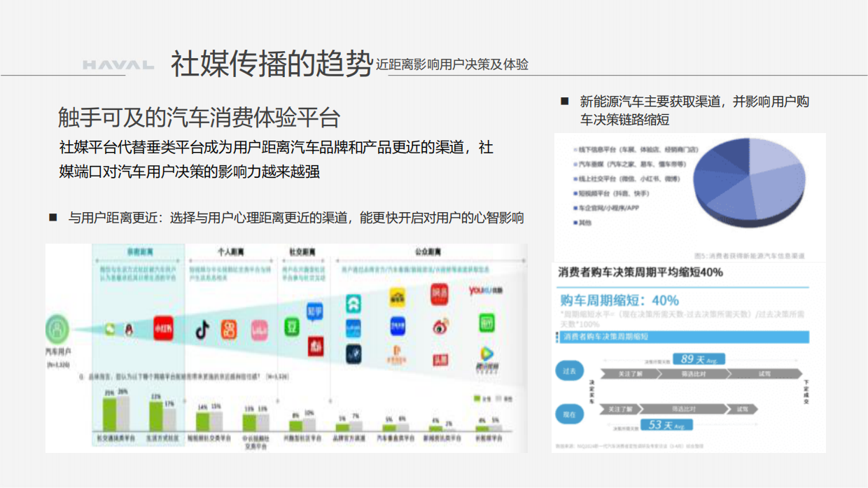Viewport: 868px width, 488px height.
Task: Select the Tencent Video icon
Action: [x=486, y=354]
